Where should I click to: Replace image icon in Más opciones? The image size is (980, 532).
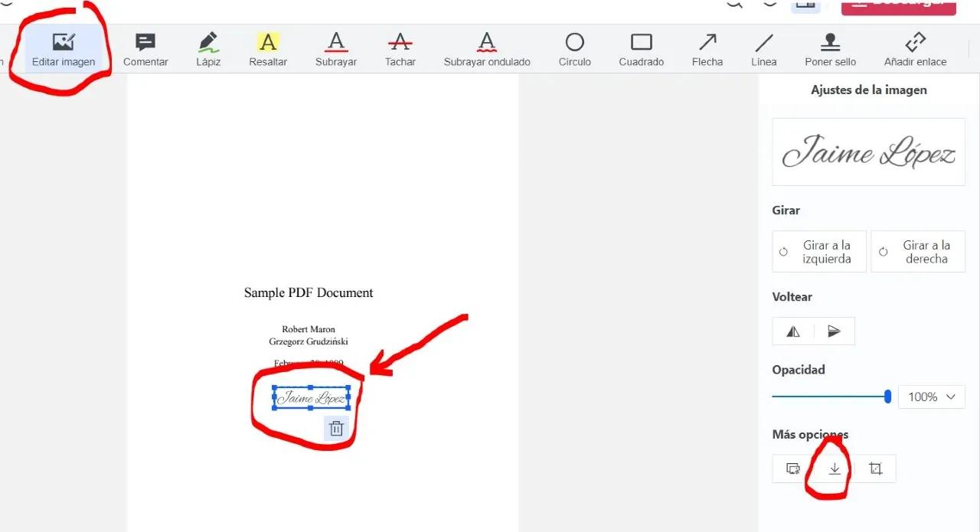[x=793, y=468]
